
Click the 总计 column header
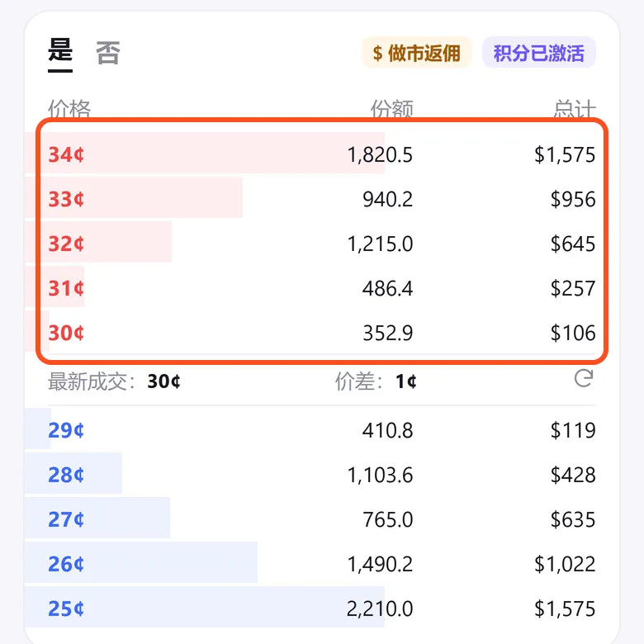click(x=574, y=109)
